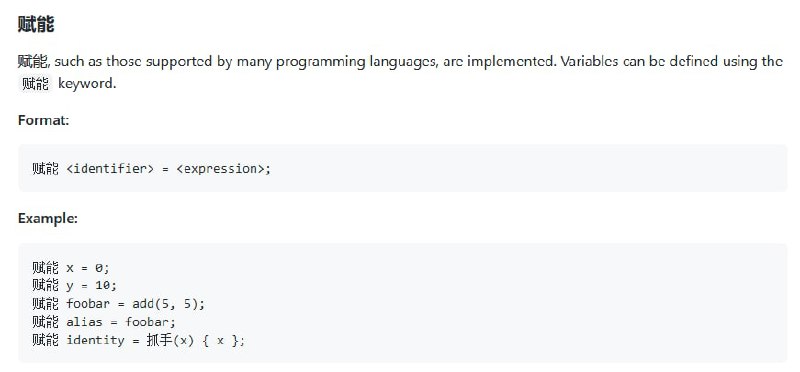
Task: Click the inline 赋能 keyword code tag
Action: click(35, 84)
